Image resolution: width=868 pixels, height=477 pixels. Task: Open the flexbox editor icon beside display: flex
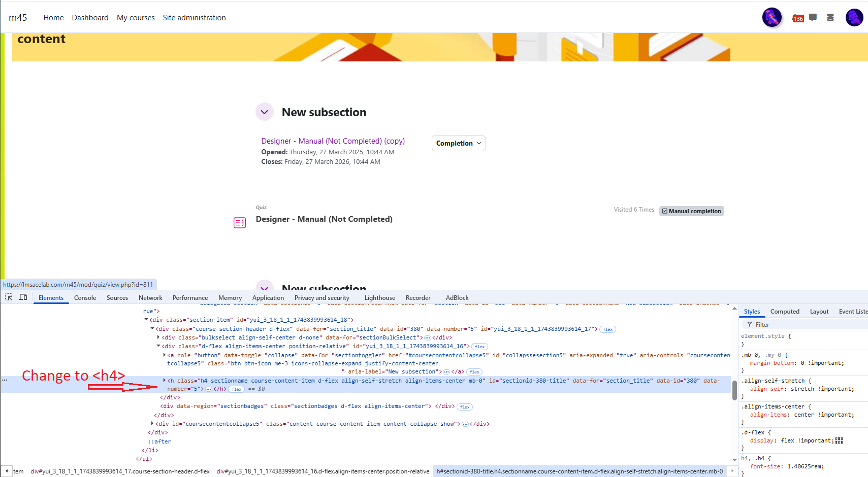(839, 440)
